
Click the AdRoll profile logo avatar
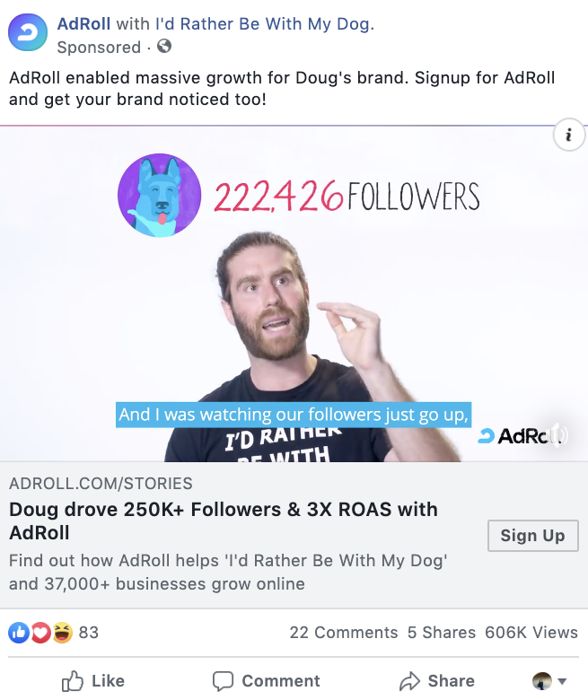coord(28,32)
